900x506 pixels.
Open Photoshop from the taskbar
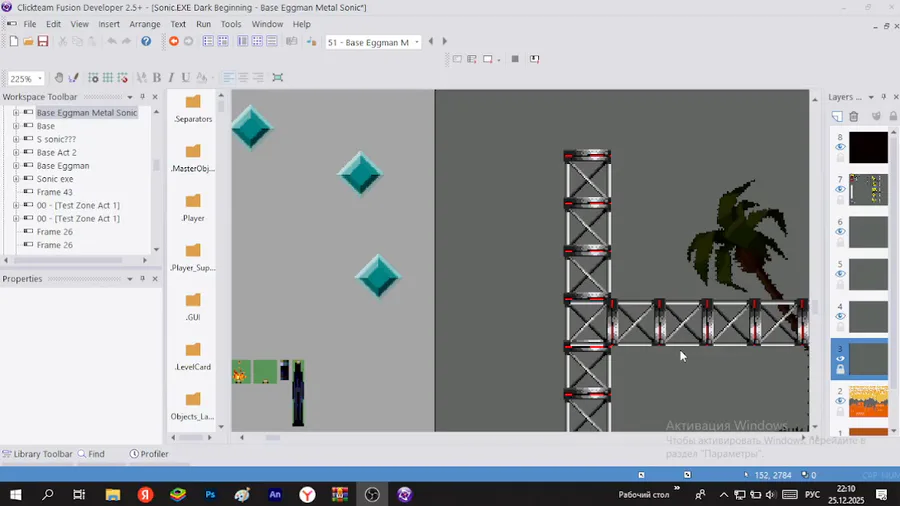tap(210, 495)
